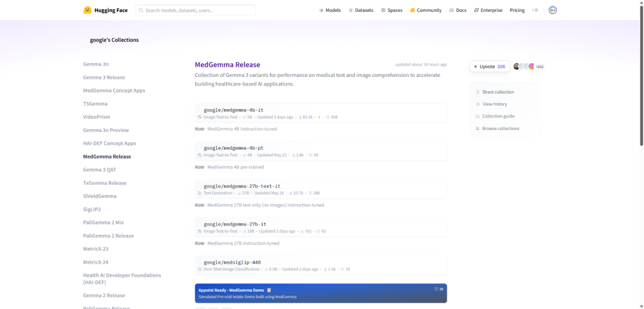Click the heart icon beside 458
The height and width of the screenshot is (309, 644).
pyautogui.click(x=328, y=117)
